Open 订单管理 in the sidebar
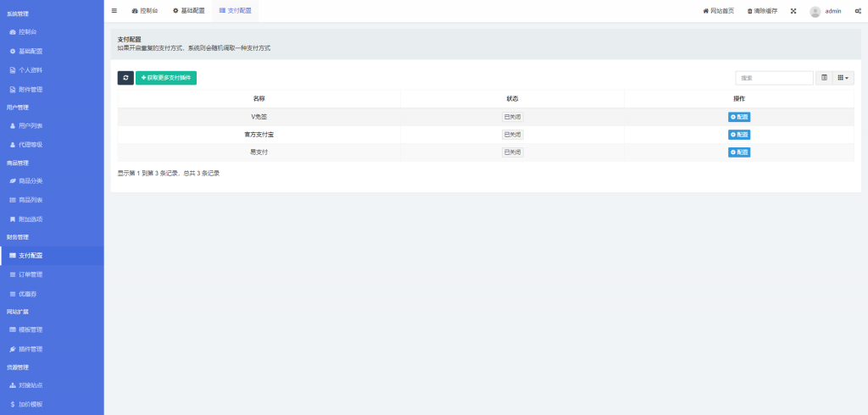 (52, 274)
